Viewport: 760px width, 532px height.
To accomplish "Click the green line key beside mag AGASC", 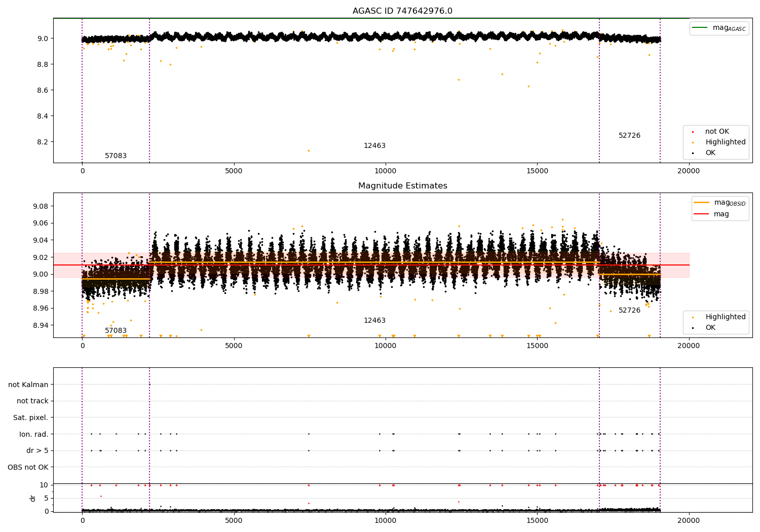I will click(x=700, y=28).
